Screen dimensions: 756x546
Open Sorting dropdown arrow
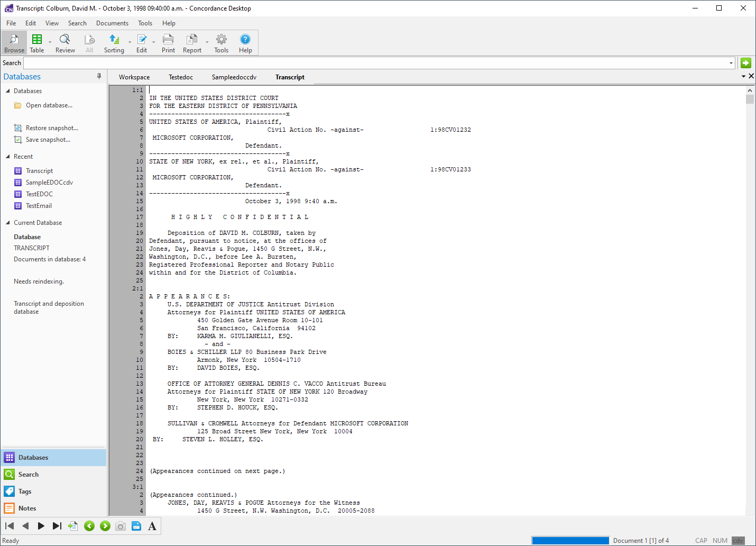point(130,42)
